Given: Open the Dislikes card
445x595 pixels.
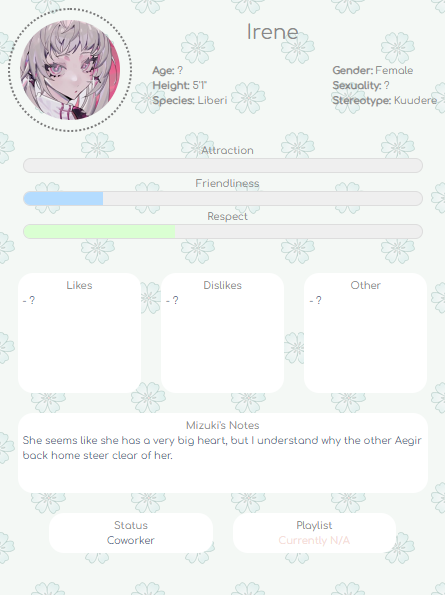Looking at the screenshot, I should [x=222, y=333].
